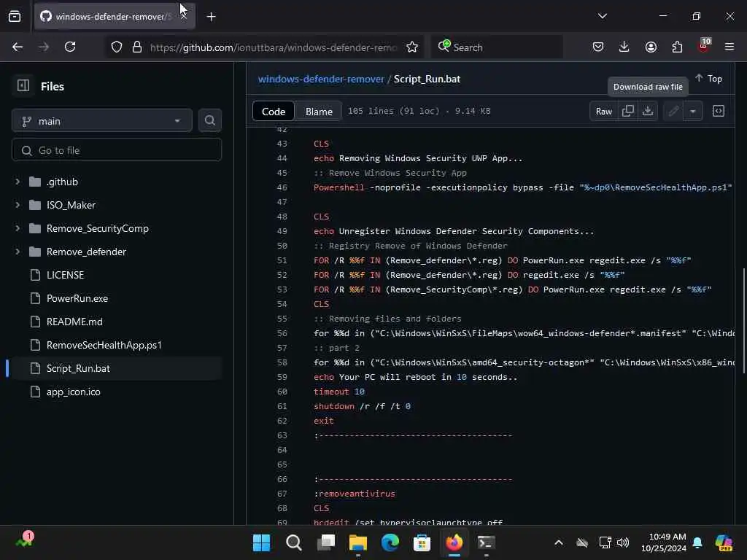Show hidden system tray icons
This screenshot has height=560, width=747.
558,542
